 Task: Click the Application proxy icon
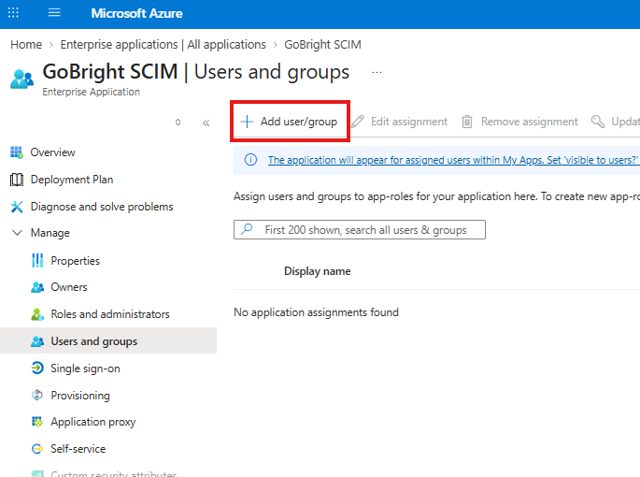point(37,422)
